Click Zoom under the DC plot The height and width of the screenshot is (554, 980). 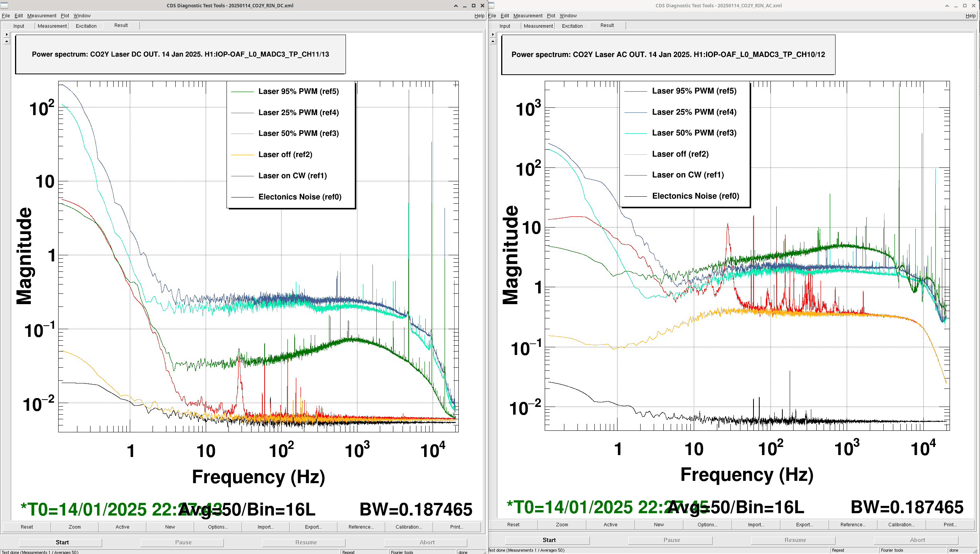click(75, 527)
